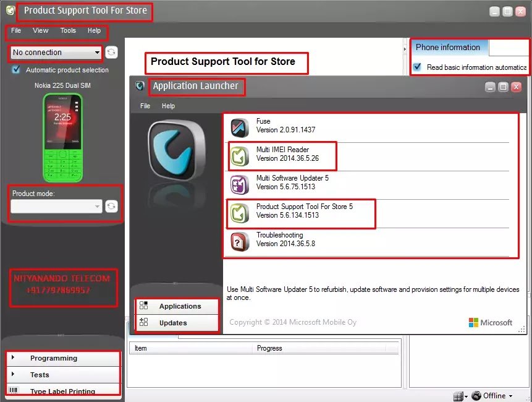Open the Troubleshooting application icon
The image size is (532, 402).
(240, 241)
